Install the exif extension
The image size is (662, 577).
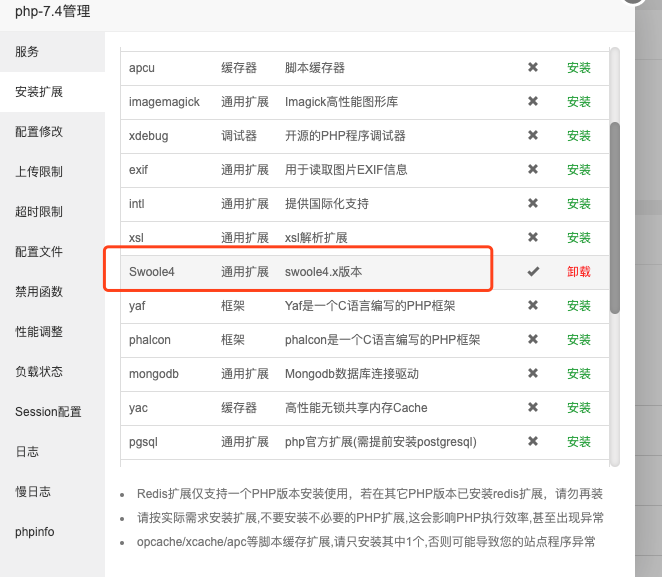pos(578,170)
